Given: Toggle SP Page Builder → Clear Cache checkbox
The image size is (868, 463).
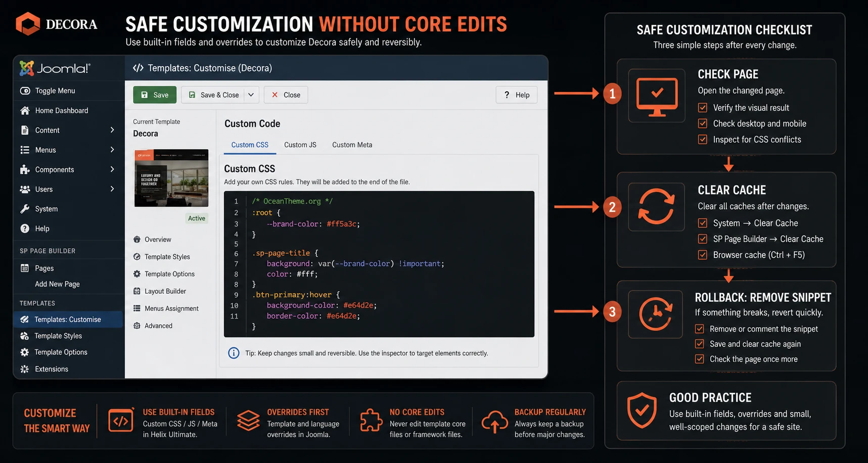Looking at the screenshot, I should [x=703, y=239].
